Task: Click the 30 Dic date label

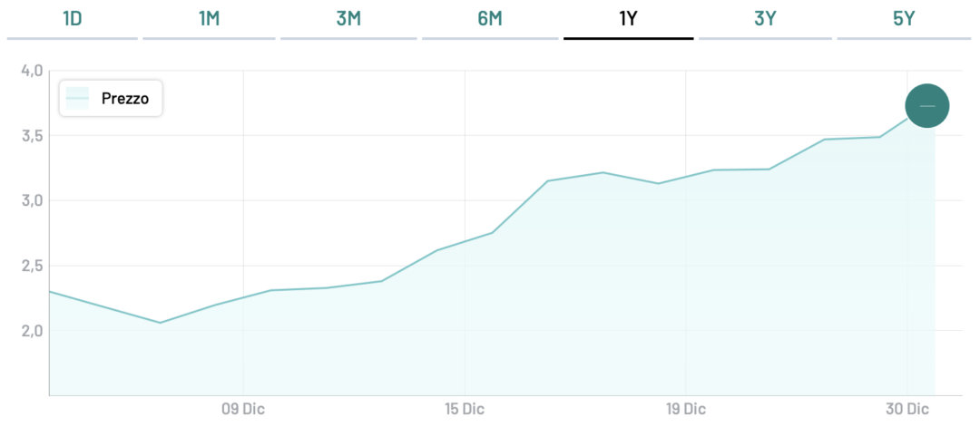Action: pos(907,409)
